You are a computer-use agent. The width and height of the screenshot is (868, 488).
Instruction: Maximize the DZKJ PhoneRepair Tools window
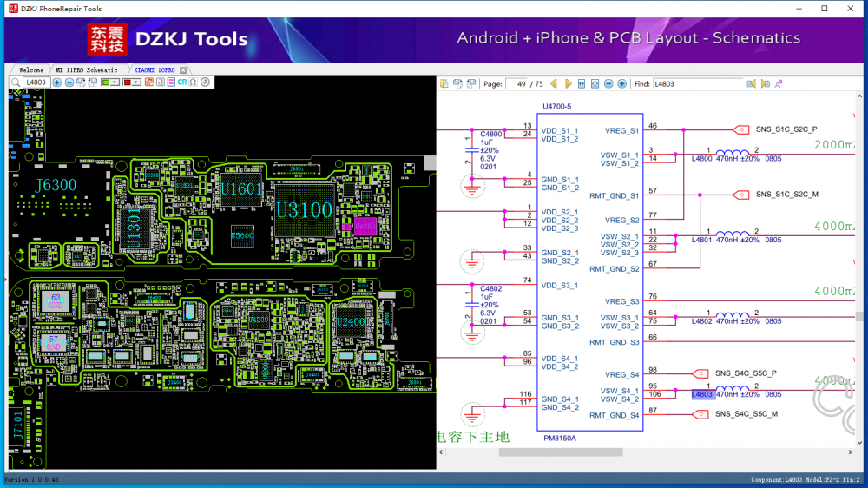click(825, 9)
